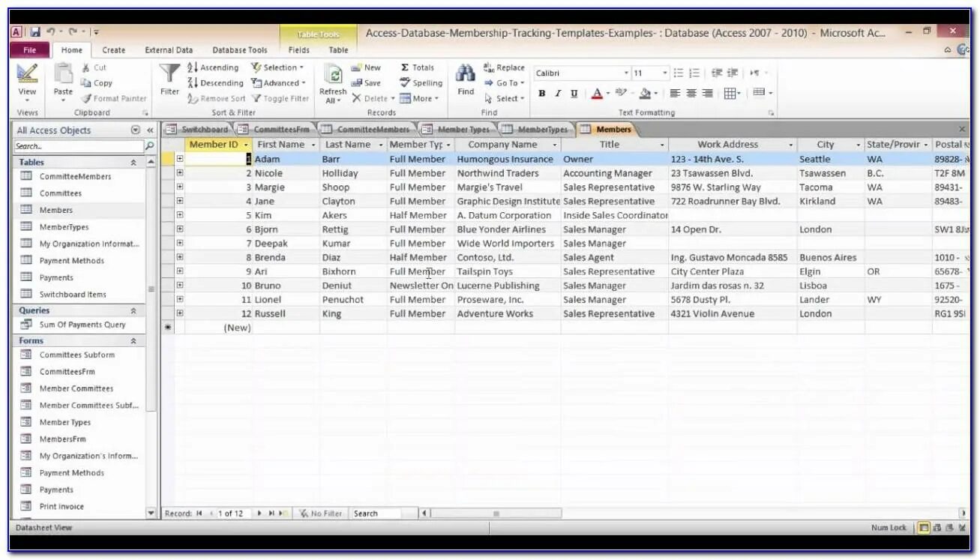This screenshot has width=980, height=560.
Task: Switch to Switchboard document tab
Action: tap(197, 129)
